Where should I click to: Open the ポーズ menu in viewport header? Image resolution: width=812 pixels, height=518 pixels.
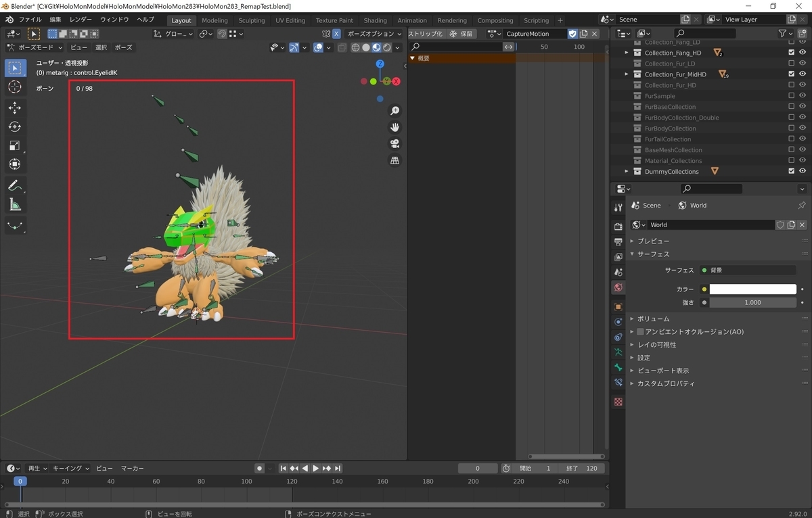point(123,47)
